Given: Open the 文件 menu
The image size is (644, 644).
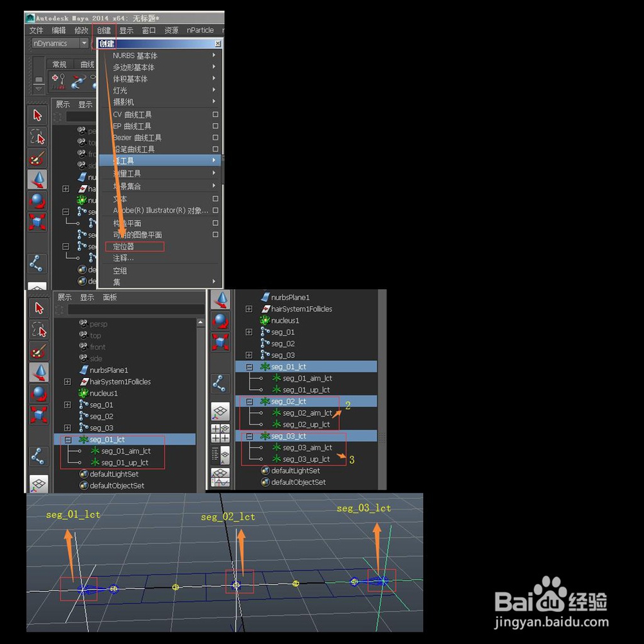Looking at the screenshot, I should click(x=36, y=30).
